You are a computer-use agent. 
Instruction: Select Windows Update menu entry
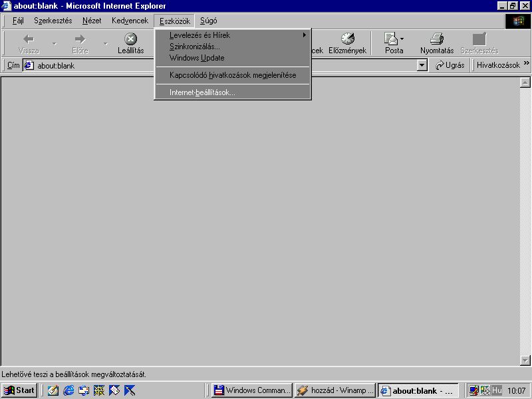pos(233,58)
